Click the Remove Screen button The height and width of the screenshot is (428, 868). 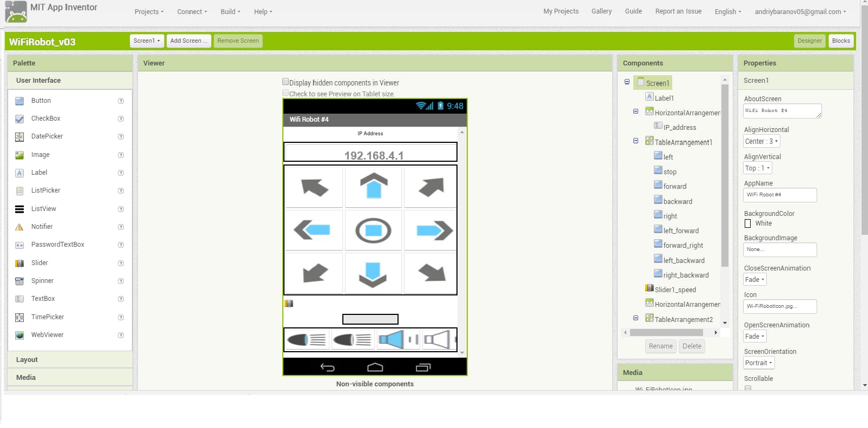[x=238, y=41]
